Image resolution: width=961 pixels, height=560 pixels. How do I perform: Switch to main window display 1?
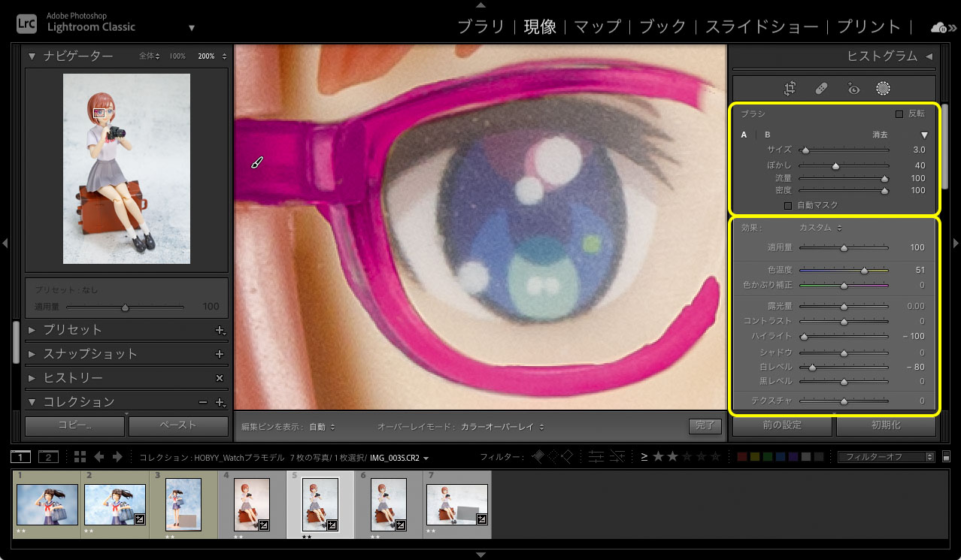point(21,457)
